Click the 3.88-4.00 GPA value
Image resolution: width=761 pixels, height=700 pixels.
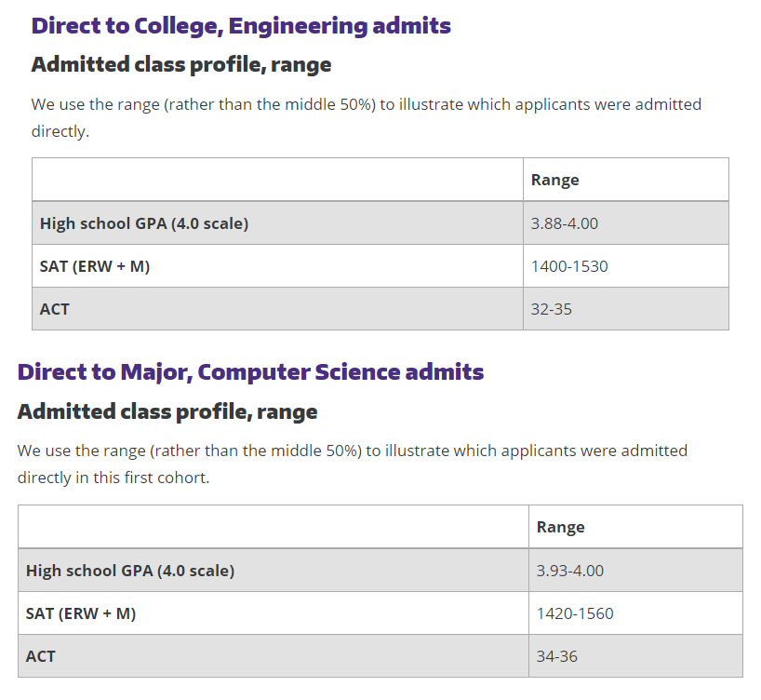click(565, 223)
